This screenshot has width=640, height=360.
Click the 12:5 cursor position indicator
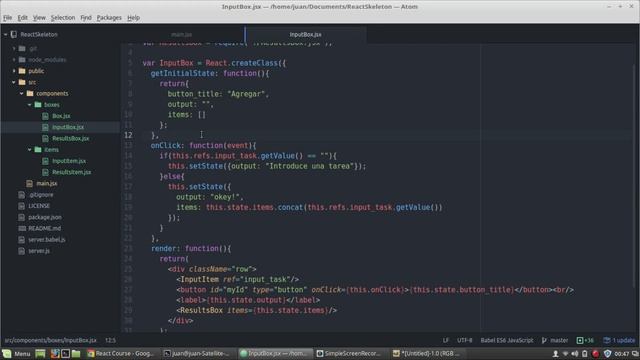pos(111,340)
